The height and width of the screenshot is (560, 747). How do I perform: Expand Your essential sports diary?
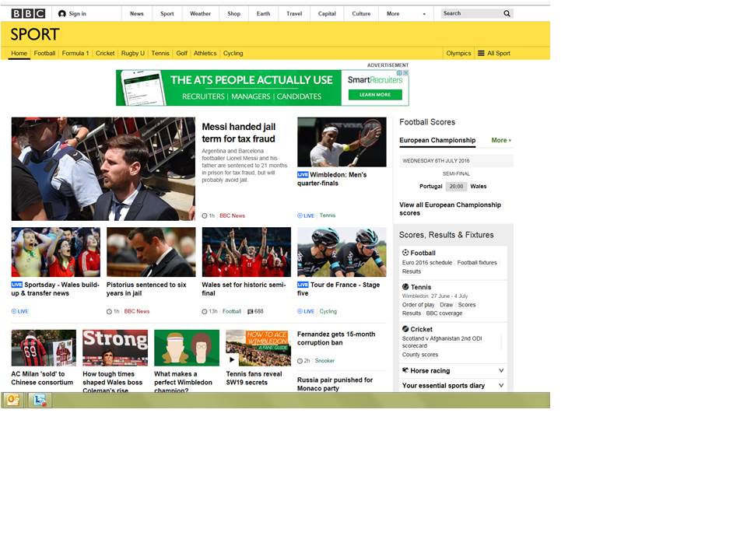501,386
